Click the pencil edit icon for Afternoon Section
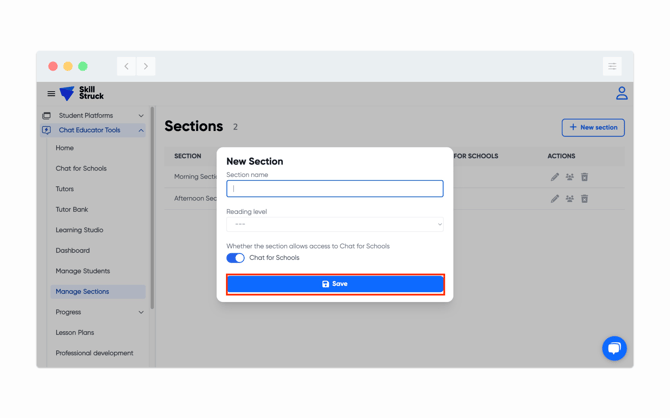 (555, 198)
